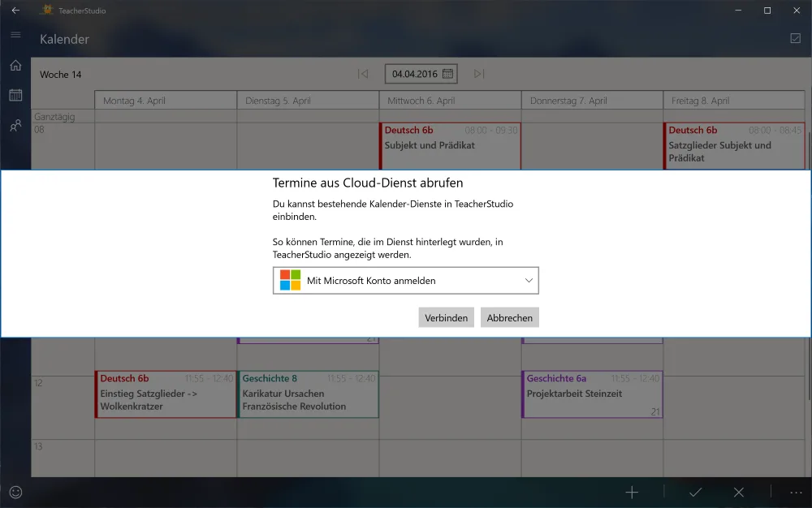Click the Abbrechen button
This screenshot has height=508, width=812.
coord(510,317)
